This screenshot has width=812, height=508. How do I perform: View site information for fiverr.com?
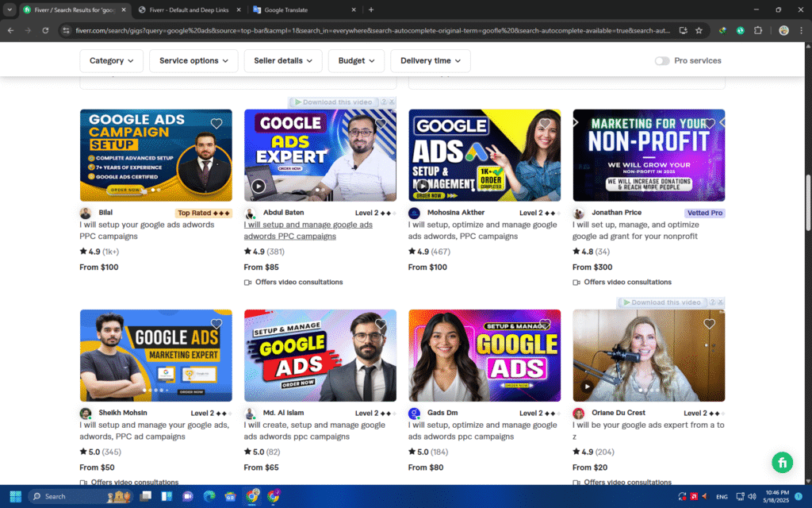pos(66,31)
